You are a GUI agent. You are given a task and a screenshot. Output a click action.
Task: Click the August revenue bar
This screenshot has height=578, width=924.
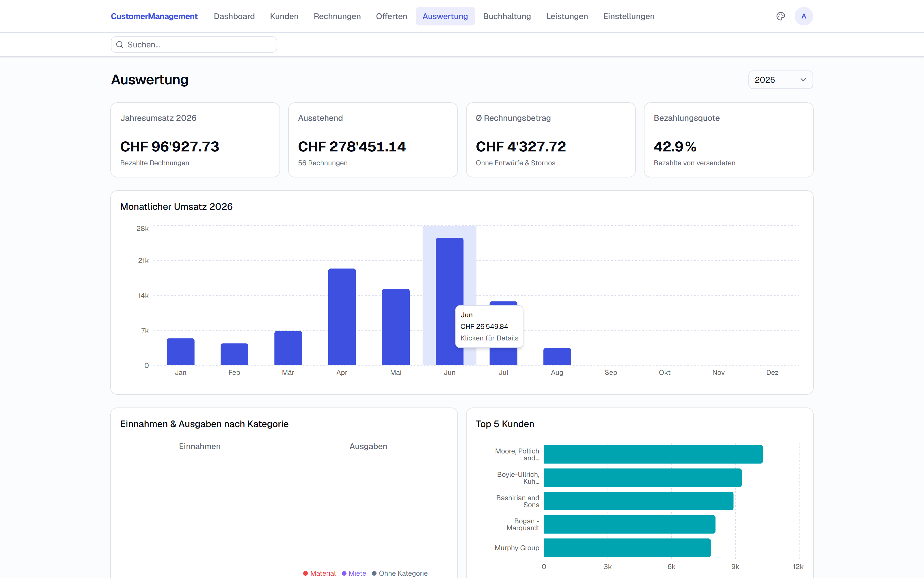coord(557,357)
